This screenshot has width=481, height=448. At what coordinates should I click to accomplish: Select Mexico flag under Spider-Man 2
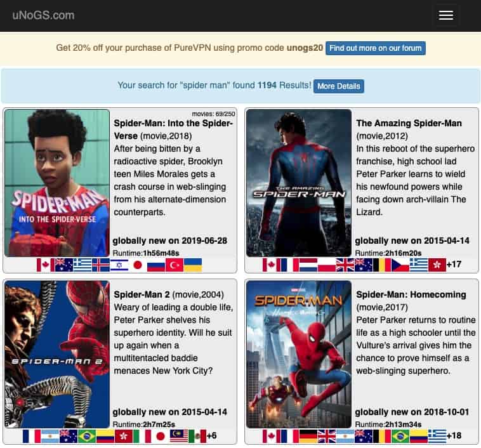point(197,436)
